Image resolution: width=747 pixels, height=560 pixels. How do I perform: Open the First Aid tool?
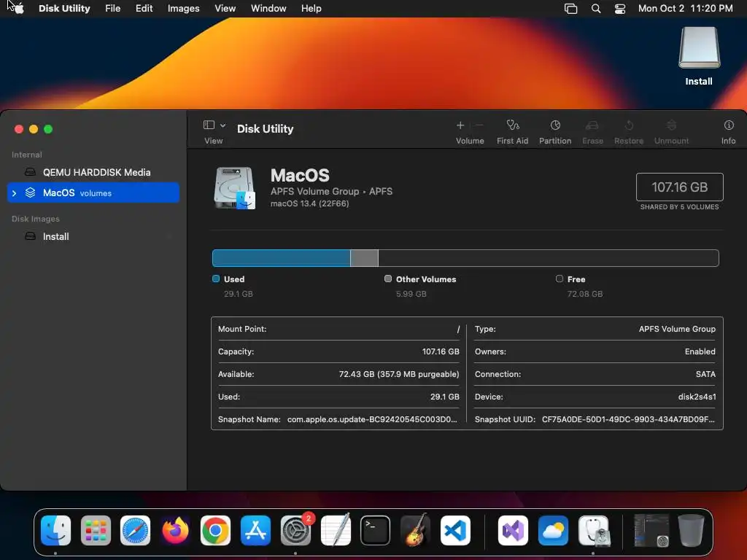[x=512, y=132]
